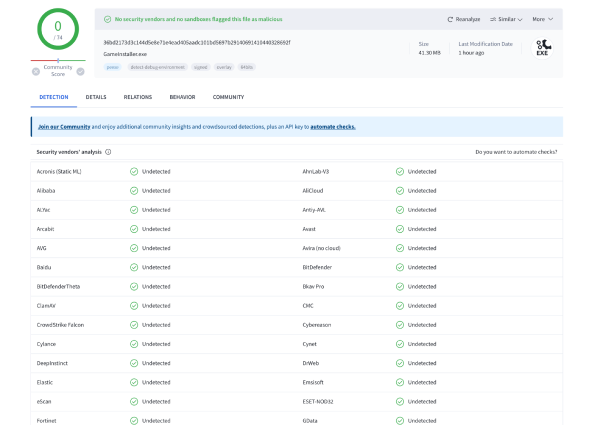Follow the Join our Community link
This screenshot has width=600, height=425.
[x=64, y=127]
